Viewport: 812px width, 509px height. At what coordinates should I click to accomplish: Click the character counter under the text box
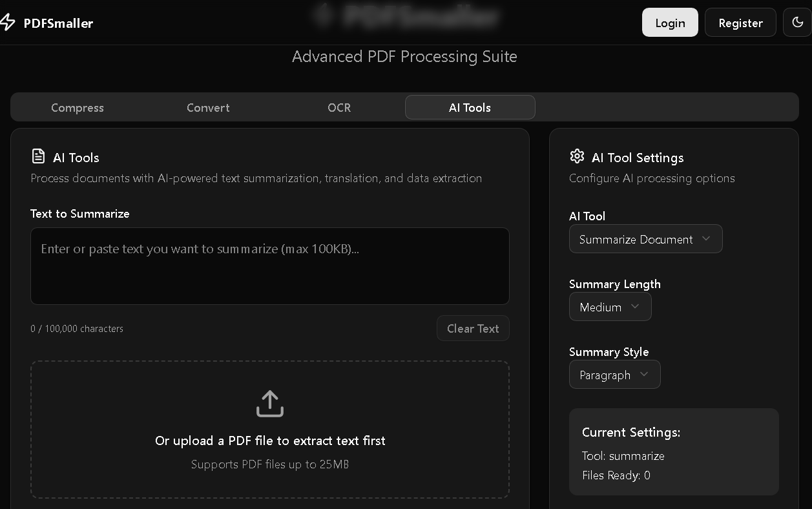pyautogui.click(x=77, y=328)
